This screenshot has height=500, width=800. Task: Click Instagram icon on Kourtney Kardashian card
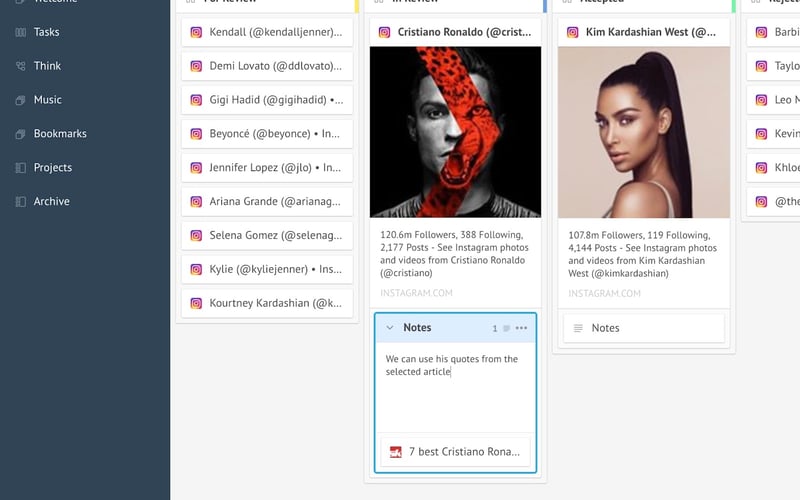pyautogui.click(x=196, y=304)
